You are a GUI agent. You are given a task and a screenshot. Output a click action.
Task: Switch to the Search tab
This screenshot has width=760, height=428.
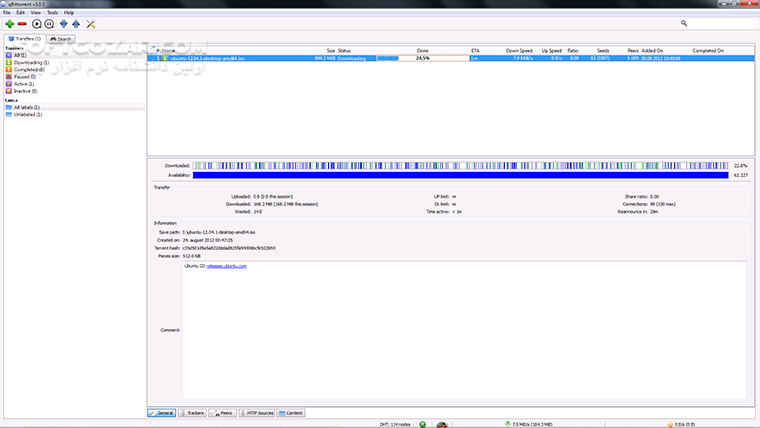tap(61, 39)
